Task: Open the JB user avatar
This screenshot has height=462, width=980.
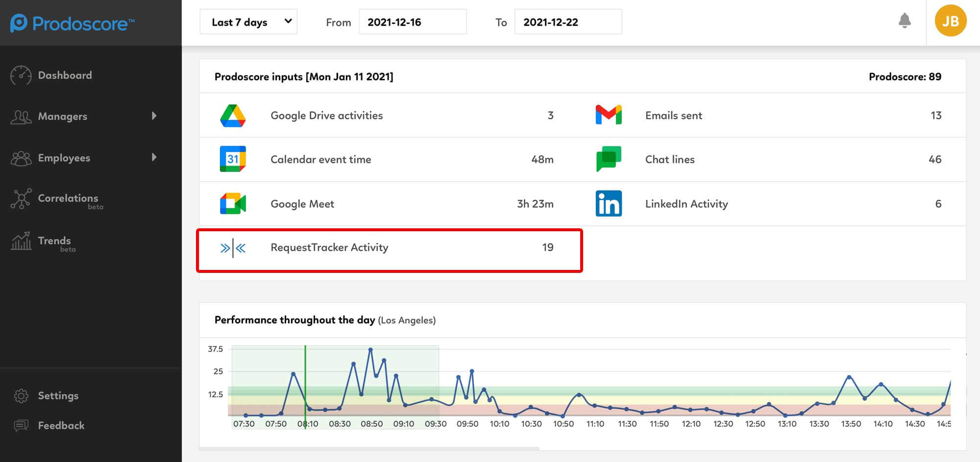Action: [950, 21]
